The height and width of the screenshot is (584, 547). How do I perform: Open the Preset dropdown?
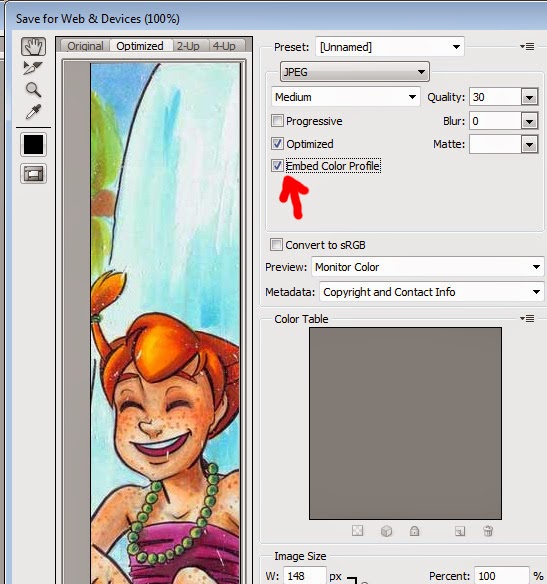click(x=390, y=47)
